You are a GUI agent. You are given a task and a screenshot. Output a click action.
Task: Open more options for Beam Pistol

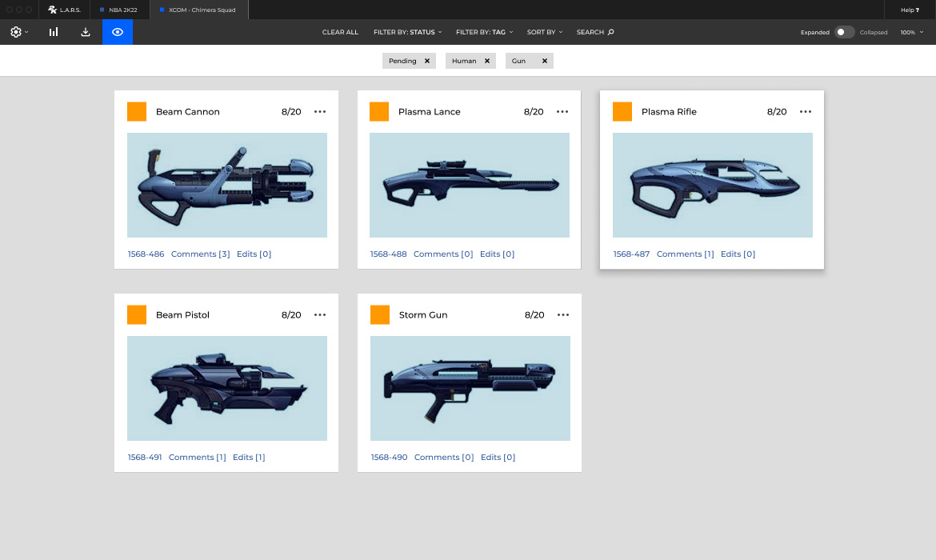point(320,314)
